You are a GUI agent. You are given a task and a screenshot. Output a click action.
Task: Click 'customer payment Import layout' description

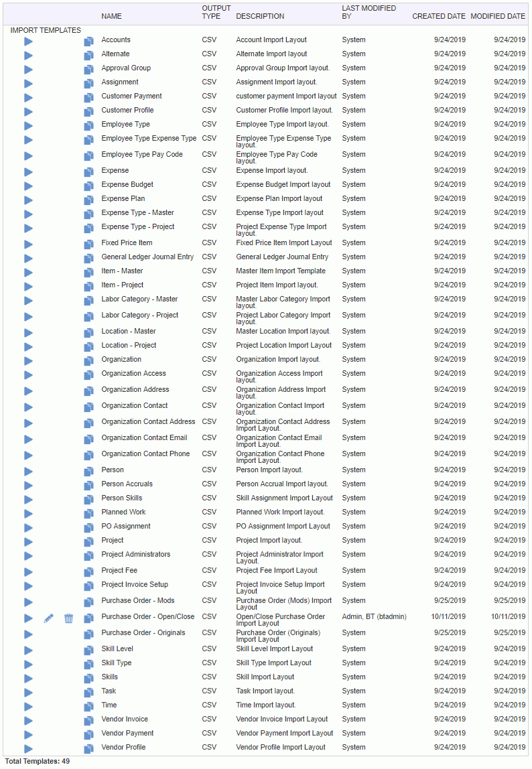[x=286, y=96]
